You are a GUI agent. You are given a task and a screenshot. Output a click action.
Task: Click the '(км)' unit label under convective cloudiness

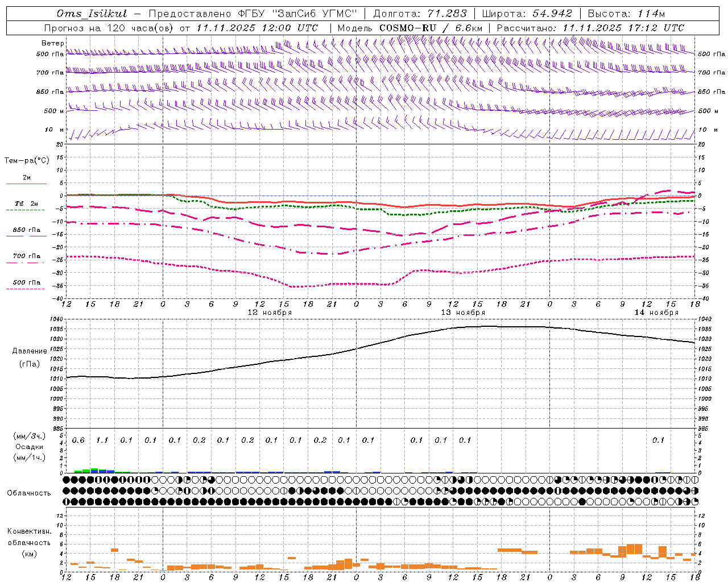(x=30, y=554)
